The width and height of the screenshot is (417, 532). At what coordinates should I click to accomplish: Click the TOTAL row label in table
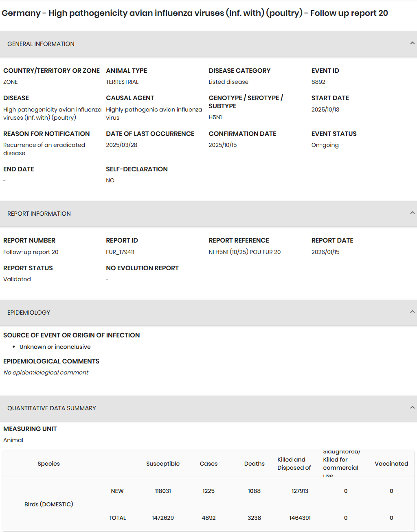click(117, 518)
